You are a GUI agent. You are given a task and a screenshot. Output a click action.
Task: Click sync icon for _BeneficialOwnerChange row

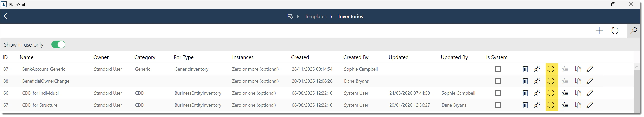click(551, 81)
